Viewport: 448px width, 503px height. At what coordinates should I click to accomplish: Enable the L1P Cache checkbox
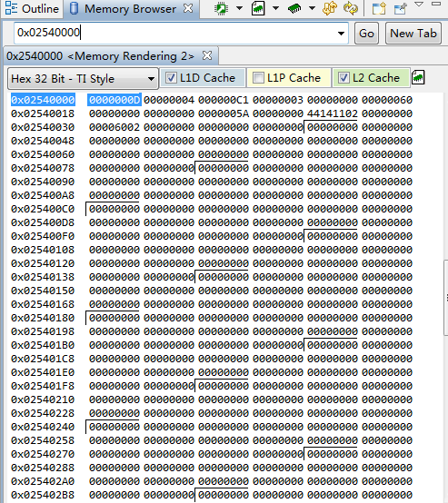[258, 78]
